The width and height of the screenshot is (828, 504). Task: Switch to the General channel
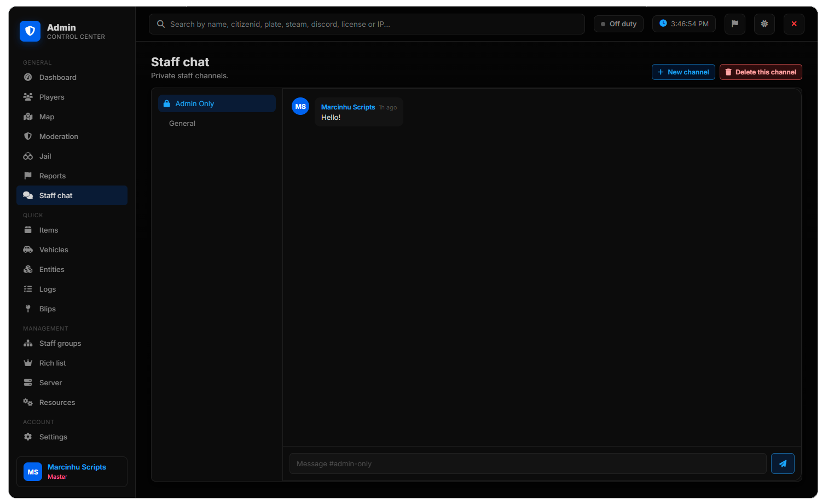click(217, 123)
